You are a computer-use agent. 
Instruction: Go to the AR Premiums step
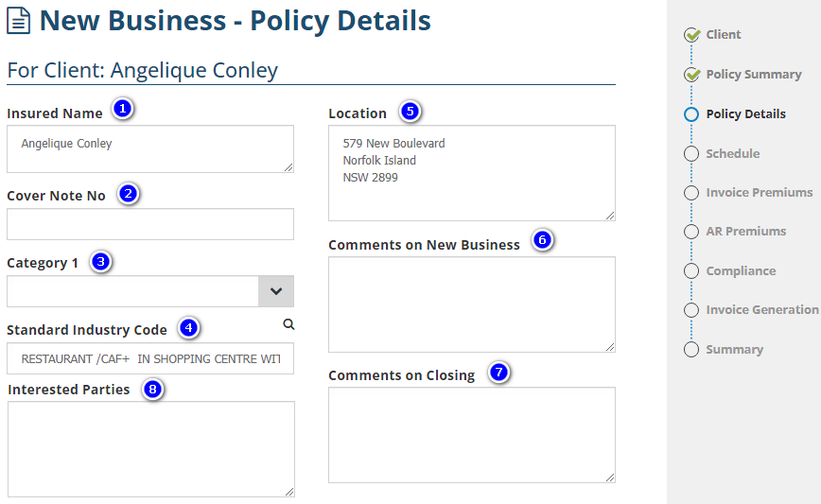tap(745, 232)
